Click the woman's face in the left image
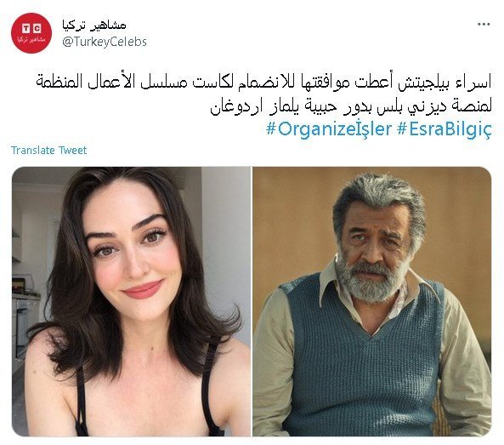 click(130, 248)
